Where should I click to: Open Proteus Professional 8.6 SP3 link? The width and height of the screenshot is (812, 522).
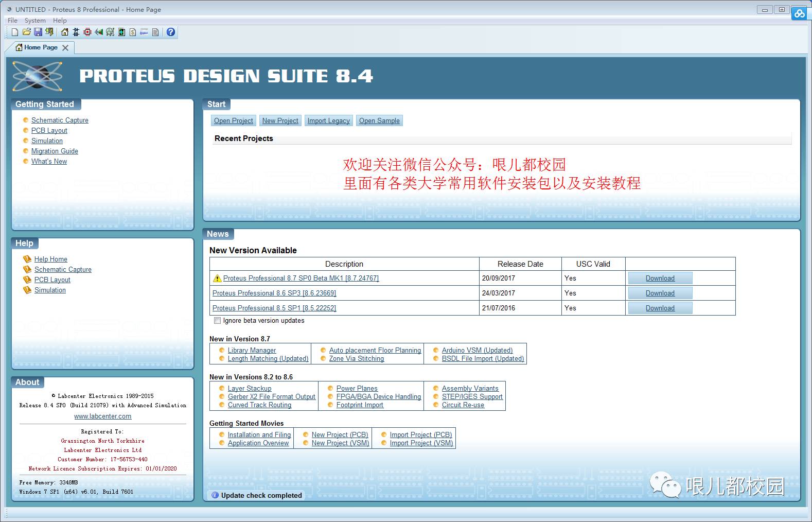[x=274, y=293]
